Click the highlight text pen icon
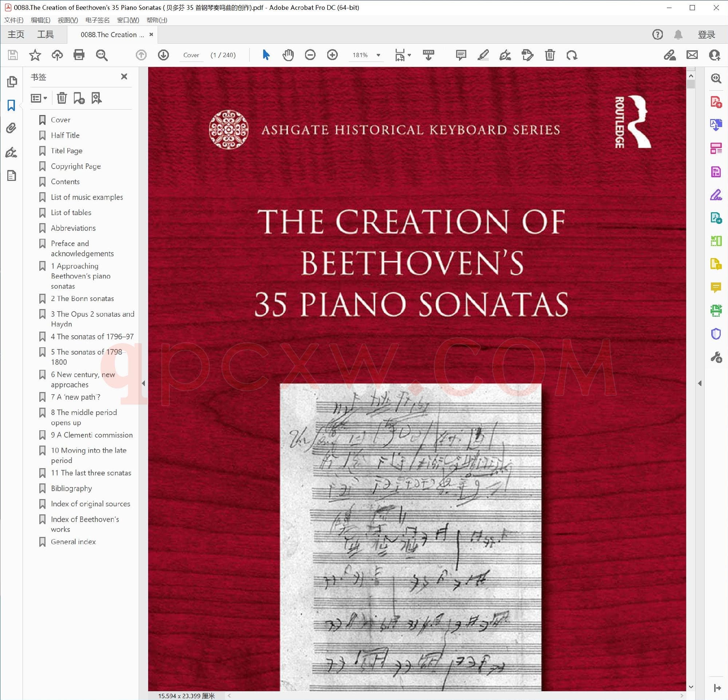 pos(483,55)
